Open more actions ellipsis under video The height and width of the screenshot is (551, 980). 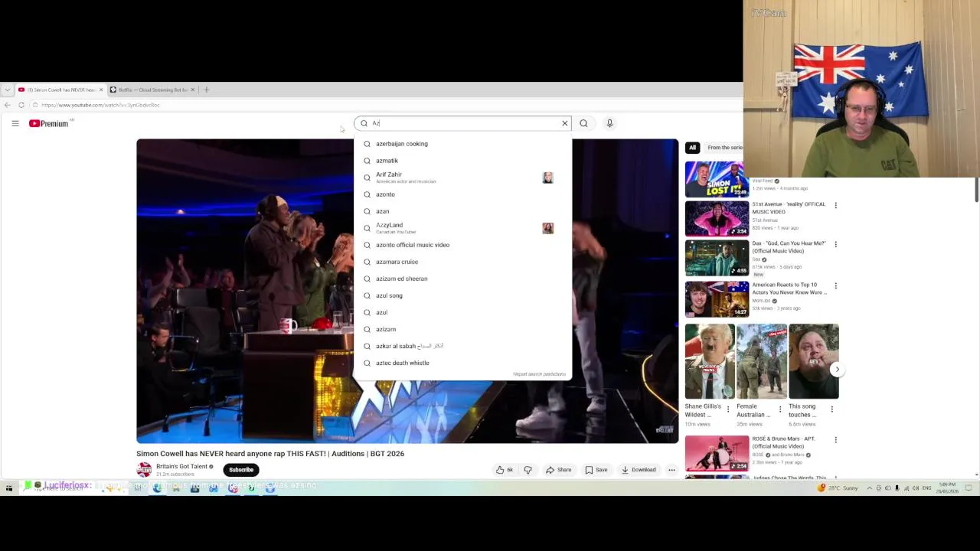coord(671,470)
